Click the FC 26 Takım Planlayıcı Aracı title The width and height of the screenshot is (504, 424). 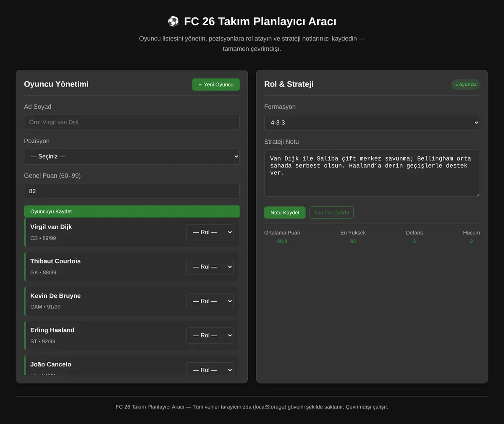pos(260,21)
